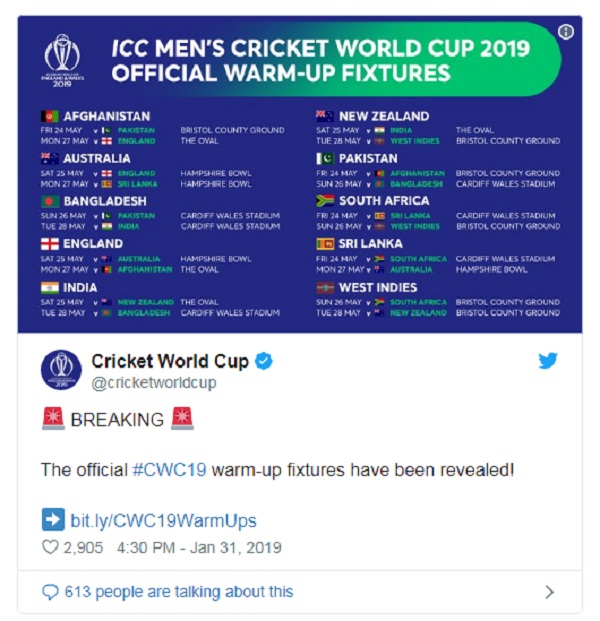Open the @cricketworldcup handle
Viewport: 600px width, 621px height.
click(x=154, y=383)
